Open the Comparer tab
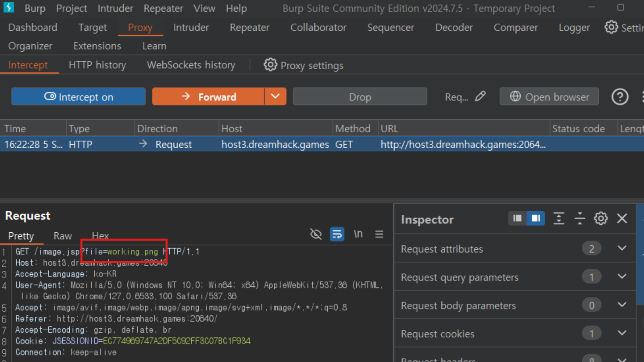Screen dimensions: 644x362 coord(516,27)
